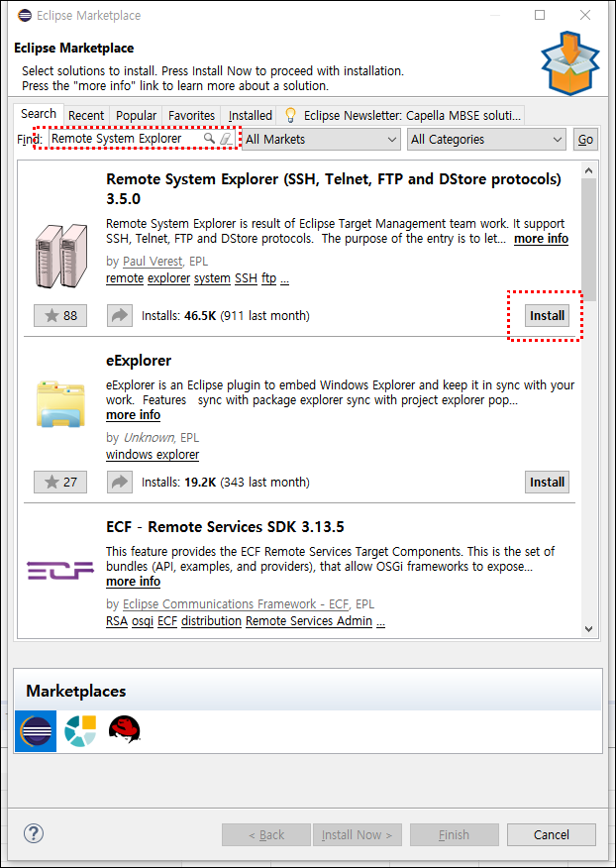Open Eclipse Communications Framework - ECF author link
The width and height of the screenshot is (616, 868).
pos(237,604)
